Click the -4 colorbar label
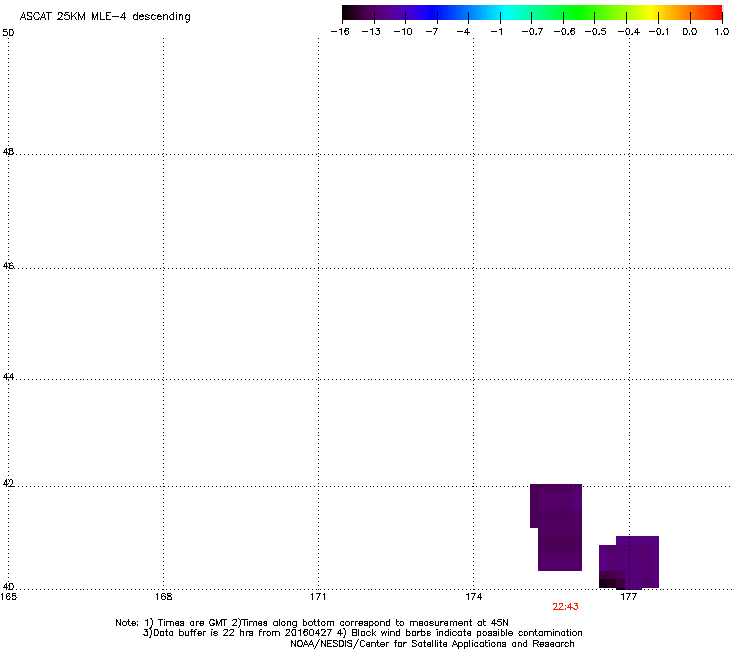This screenshot has height=650, width=740. click(463, 32)
